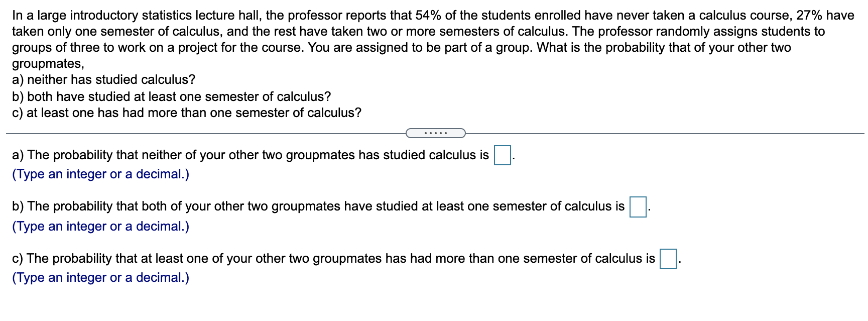Click the 'groupmates,' line in the question text
The image size is (868, 321).
48,63
